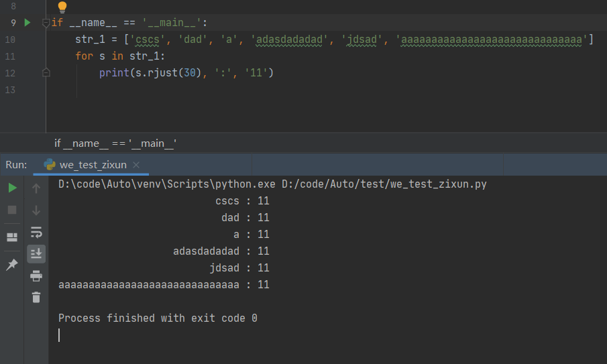Click 'Process finished with exit code 0' text
The height and width of the screenshot is (364, 607).
tap(158, 318)
